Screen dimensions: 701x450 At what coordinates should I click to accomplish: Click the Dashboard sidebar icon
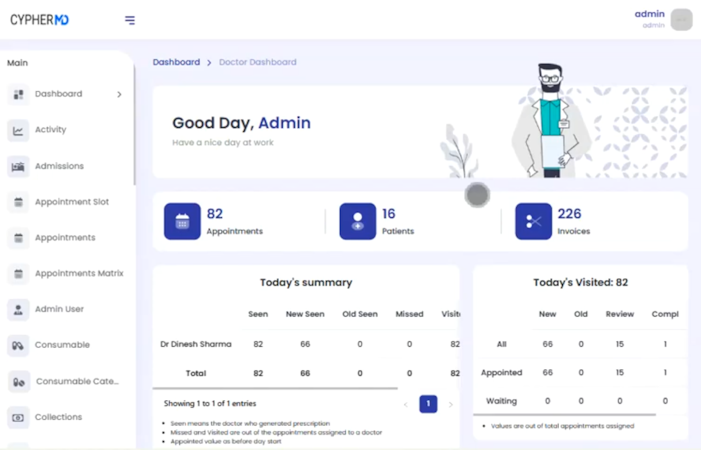click(18, 94)
